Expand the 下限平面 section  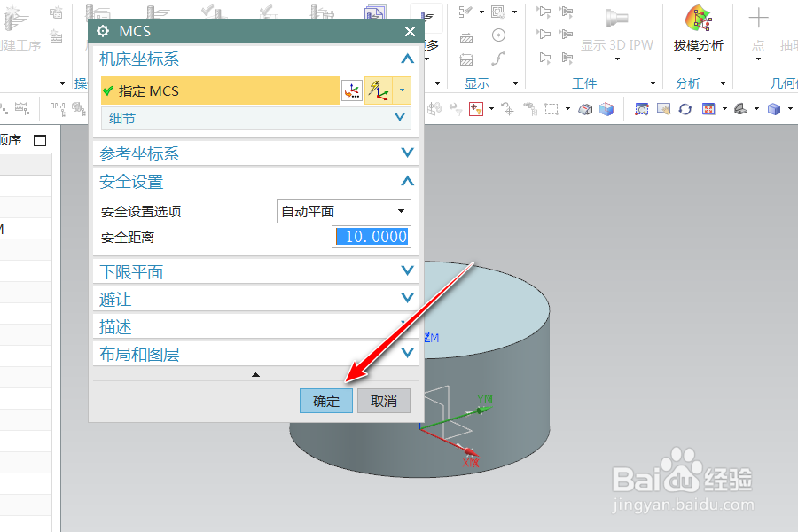point(407,270)
